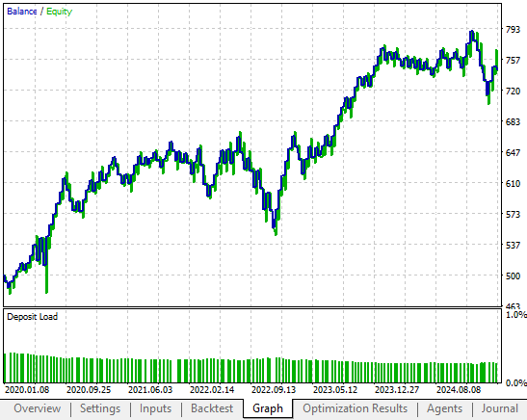Screen dimensions: 527x420
Task: Select the 2020.01.08 date label
Action: [27, 390]
